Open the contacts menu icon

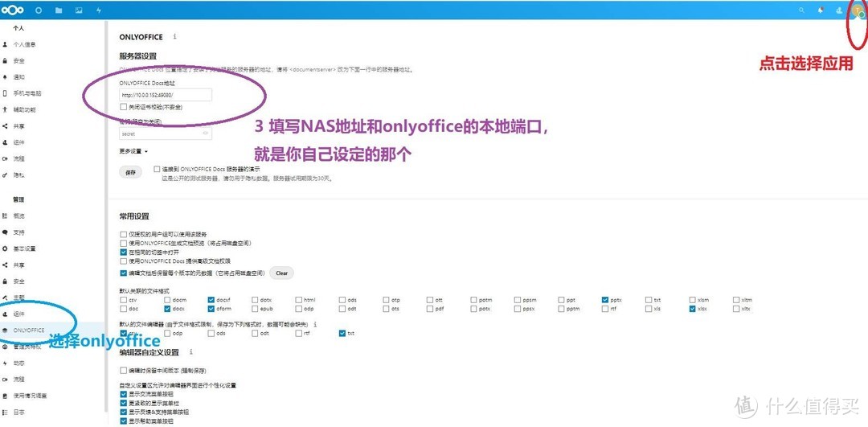click(x=839, y=10)
